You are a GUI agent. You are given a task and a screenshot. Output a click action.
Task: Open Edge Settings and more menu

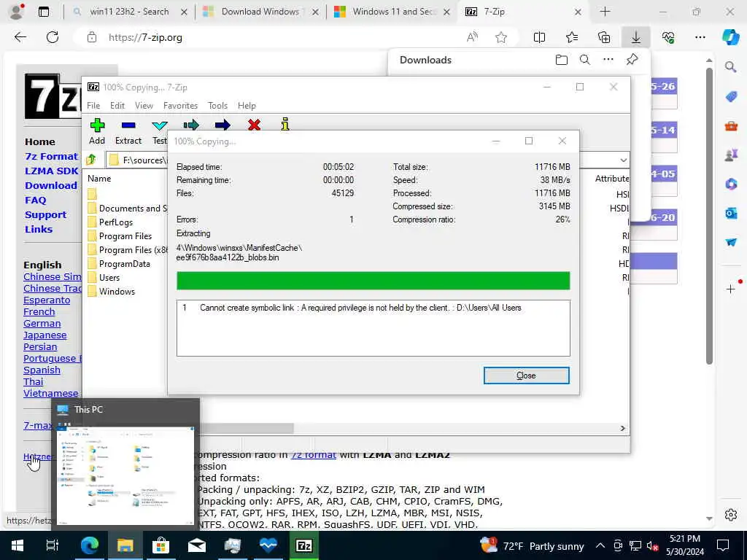(700, 37)
